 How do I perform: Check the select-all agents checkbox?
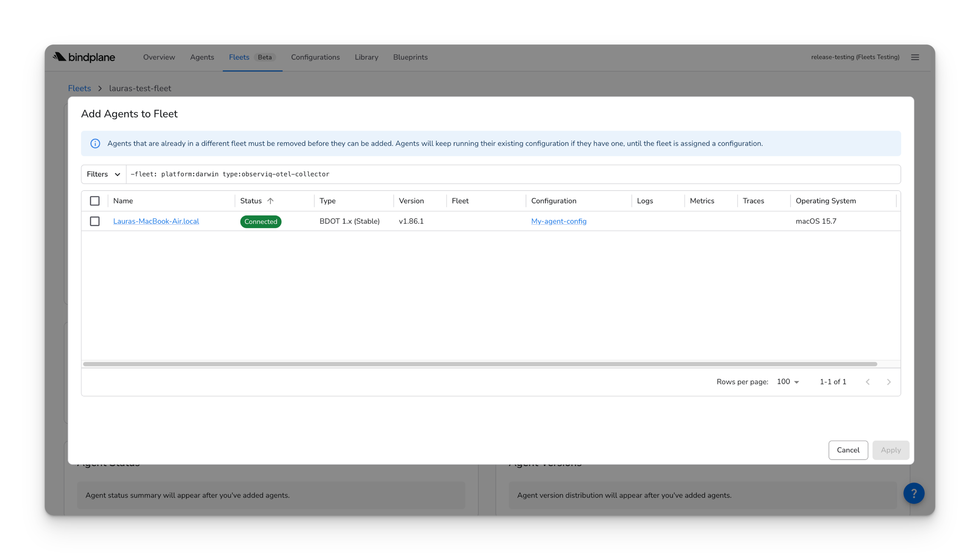95,201
